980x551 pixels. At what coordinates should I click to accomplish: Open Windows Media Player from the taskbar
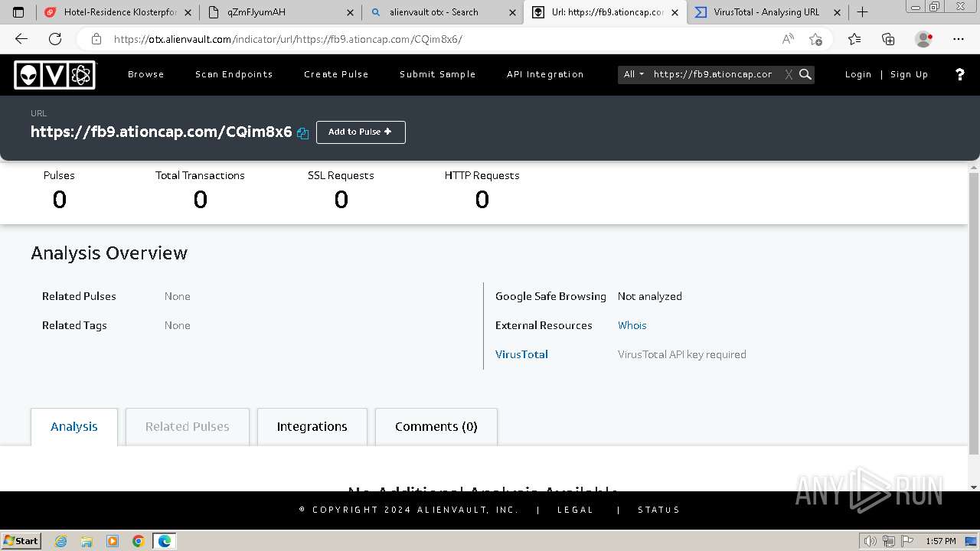click(x=113, y=541)
